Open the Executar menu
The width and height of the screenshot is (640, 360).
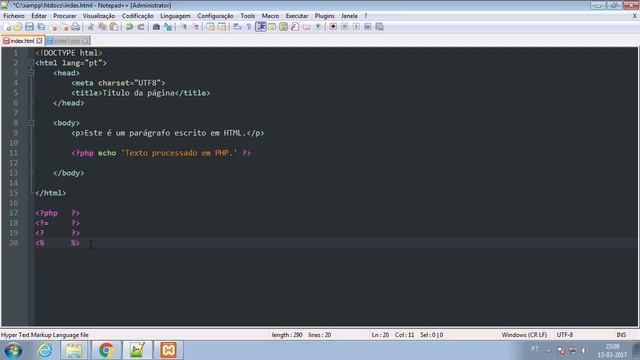[297, 16]
